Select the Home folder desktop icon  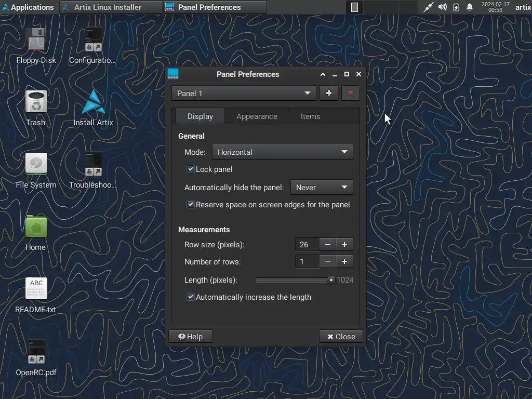[x=36, y=227]
